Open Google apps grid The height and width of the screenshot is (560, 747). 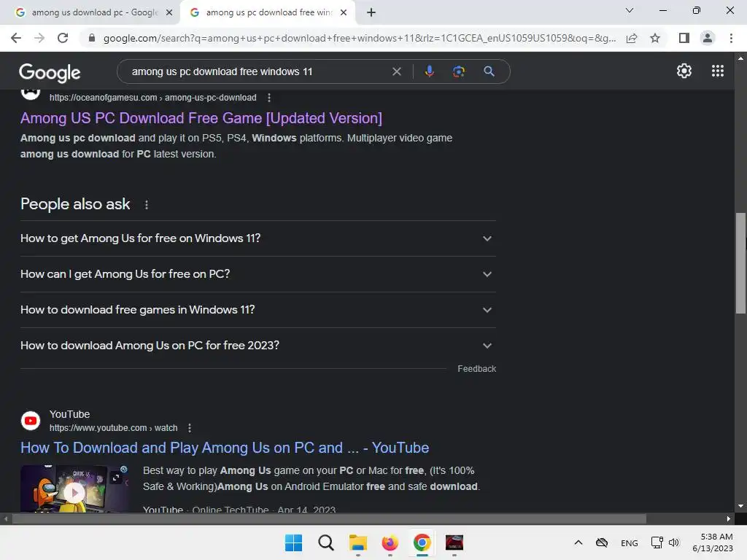(x=718, y=71)
